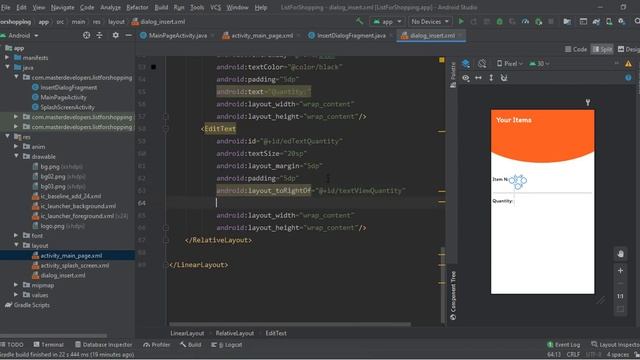Select the Pan hand tool in preview
This screenshot has width=640, height=360.
[x=620, y=254]
